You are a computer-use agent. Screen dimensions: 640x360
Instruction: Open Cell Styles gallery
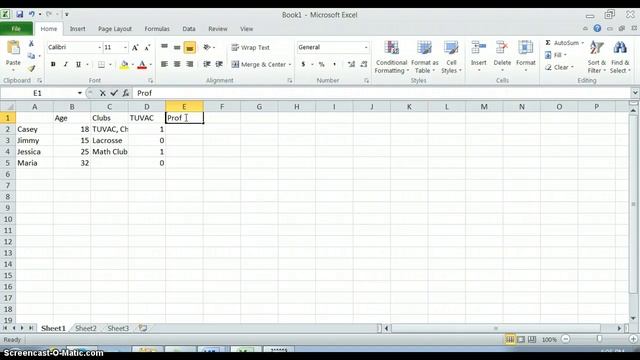[451, 57]
